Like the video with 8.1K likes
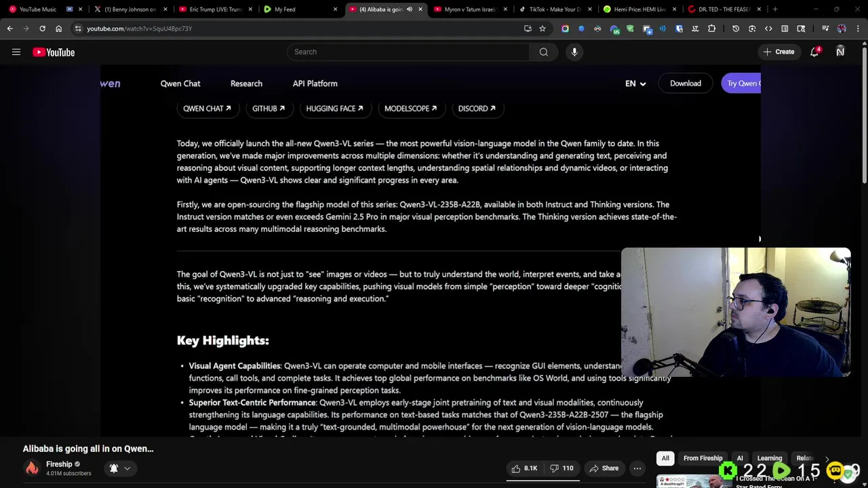This screenshot has height=488, width=868. point(524,468)
